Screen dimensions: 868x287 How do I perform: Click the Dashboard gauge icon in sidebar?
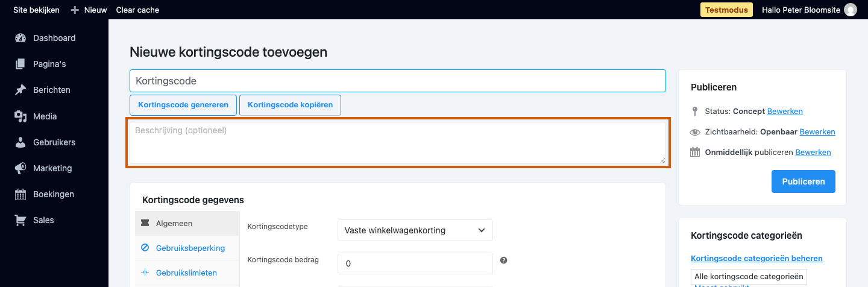[20, 38]
